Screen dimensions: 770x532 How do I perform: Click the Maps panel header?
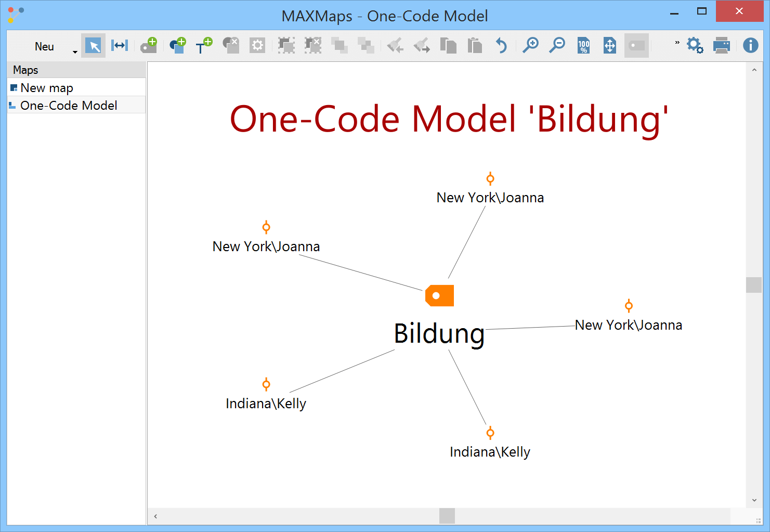(76, 70)
